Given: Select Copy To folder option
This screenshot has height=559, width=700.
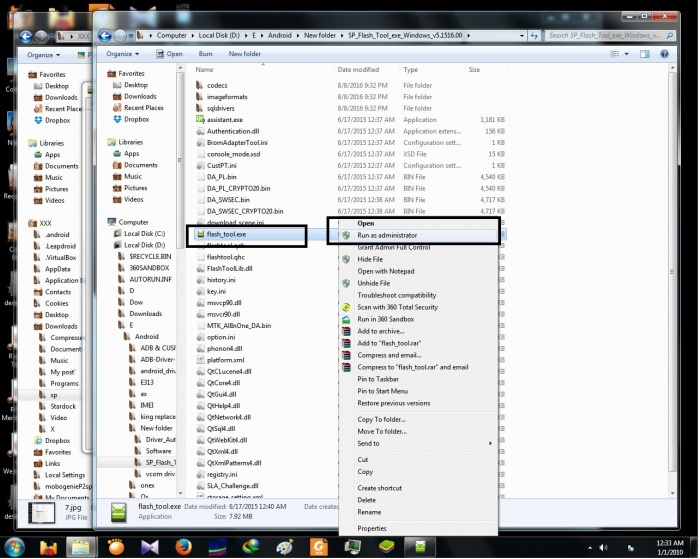Looking at the screenshot, I should (419, 419).
